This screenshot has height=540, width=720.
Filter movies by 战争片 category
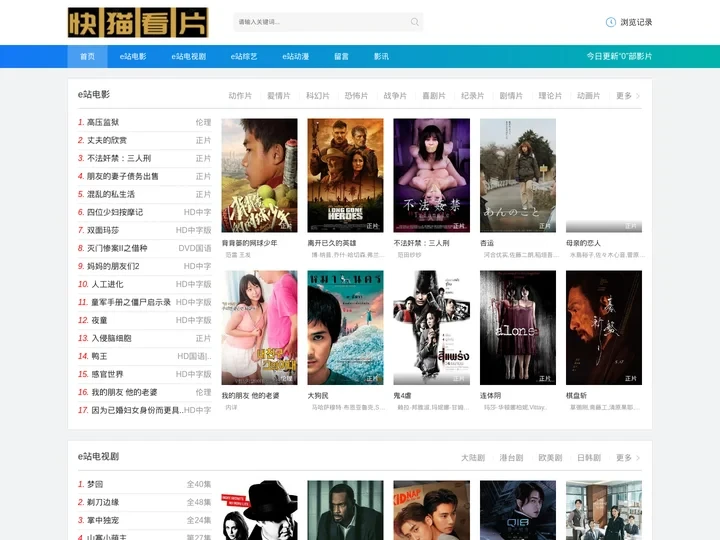click(395, 96)
